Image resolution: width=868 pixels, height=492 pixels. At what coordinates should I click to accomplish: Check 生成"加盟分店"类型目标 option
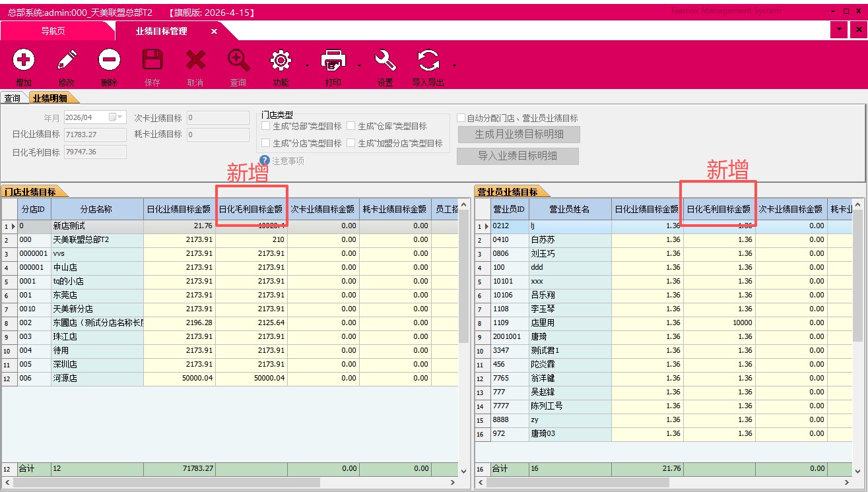[x=351, y=143]
